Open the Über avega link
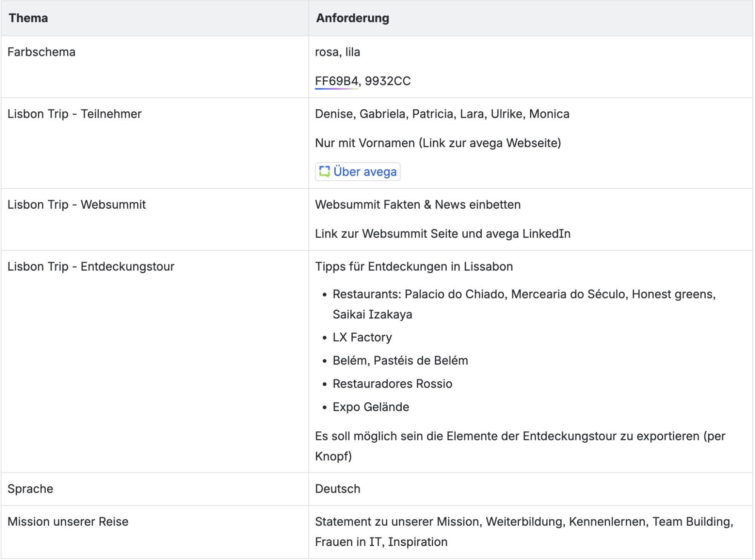 [x=365, y=172]
